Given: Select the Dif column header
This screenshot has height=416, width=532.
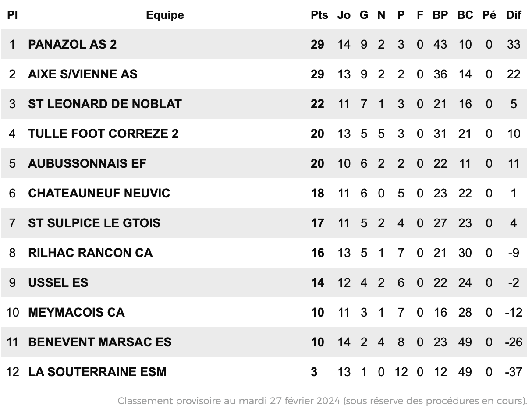Looking at the screenshot, I should (x=514, y=15).
